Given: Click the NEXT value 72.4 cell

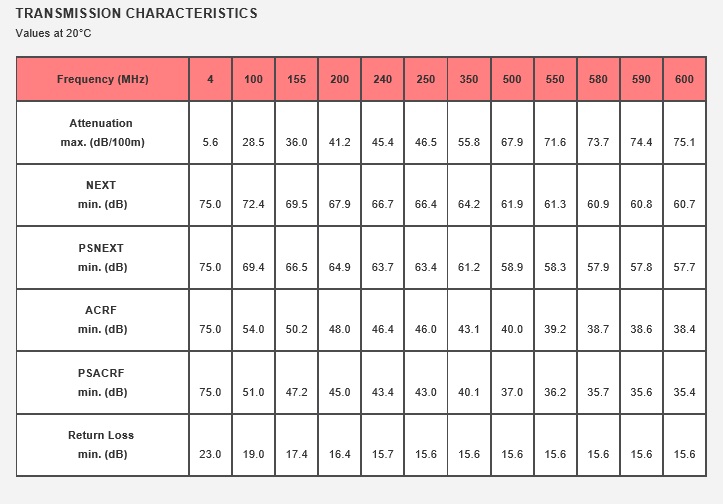Looking at the screenshot, I should tap(253, 195).
